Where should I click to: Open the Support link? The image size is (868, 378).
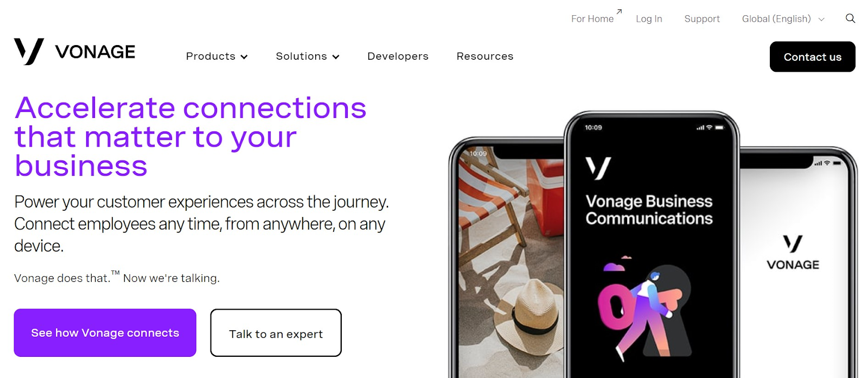[x=702, y=19]
